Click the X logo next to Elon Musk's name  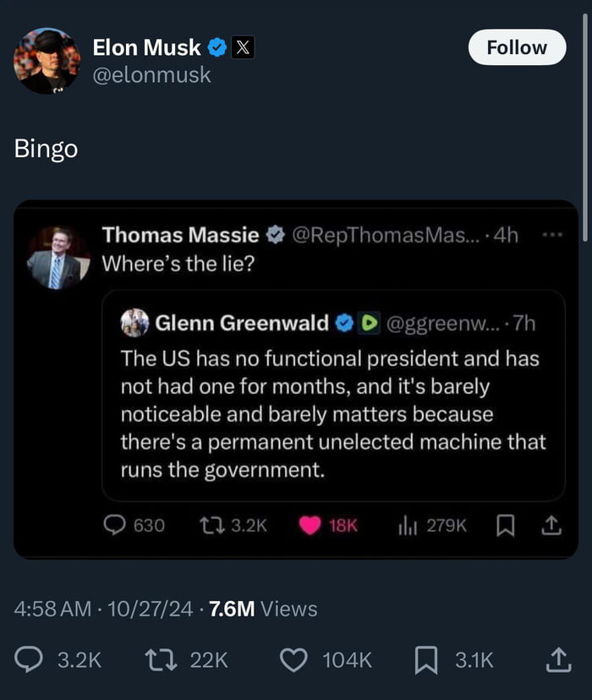click(244, 47)
